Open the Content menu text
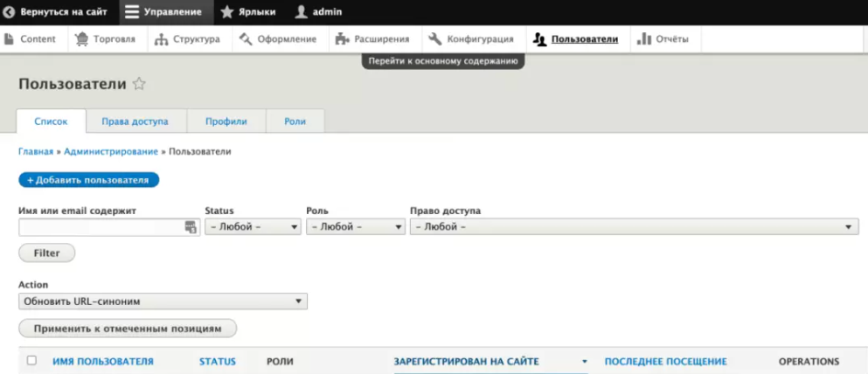The height and width of the screenshot is (374, 868). (x=38, y=39)
